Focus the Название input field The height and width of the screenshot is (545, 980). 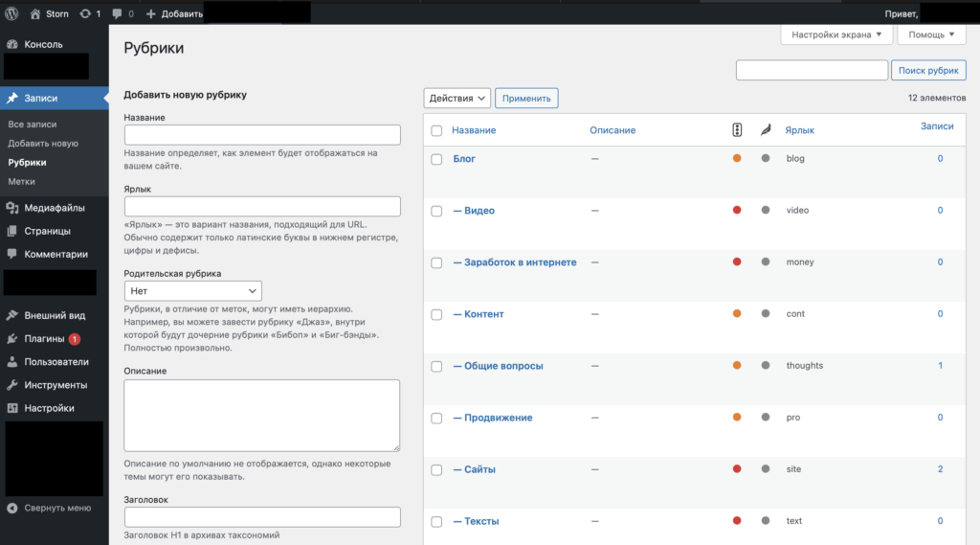[262, 134]
